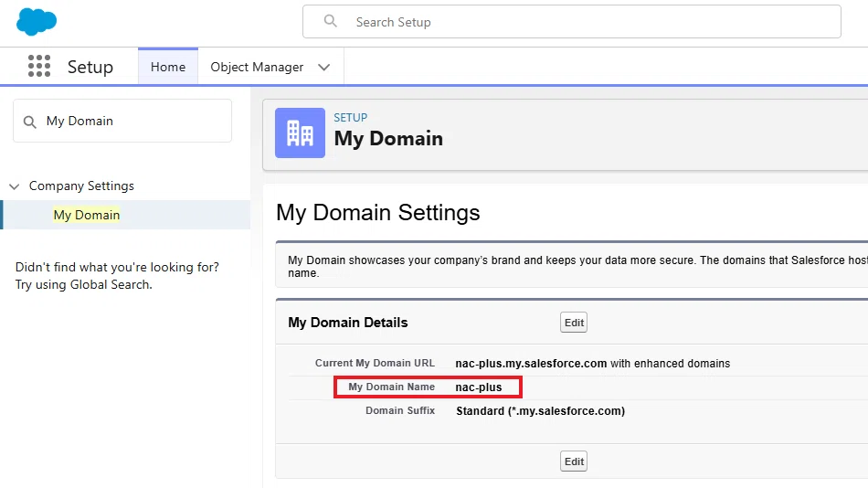Click the My Domain building icon
The width and height of the screenshot is (868, 488).
[300, 133]
